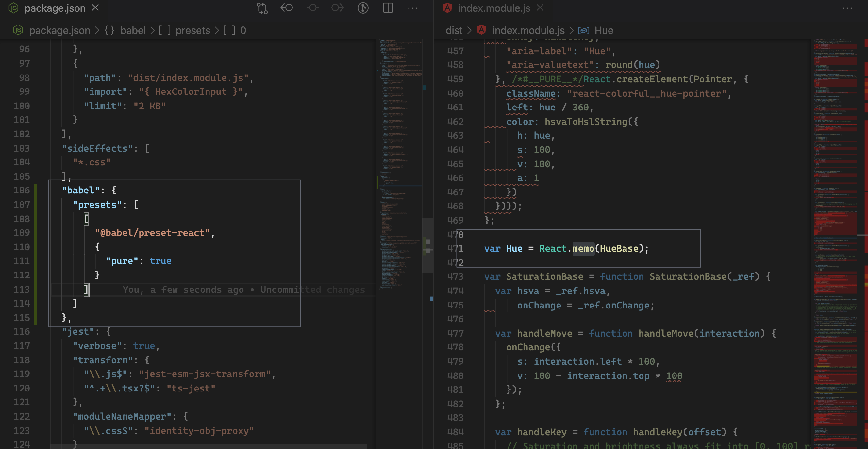Toggle the inline change marker icon

pyautogui.click(x=312, y=8)
